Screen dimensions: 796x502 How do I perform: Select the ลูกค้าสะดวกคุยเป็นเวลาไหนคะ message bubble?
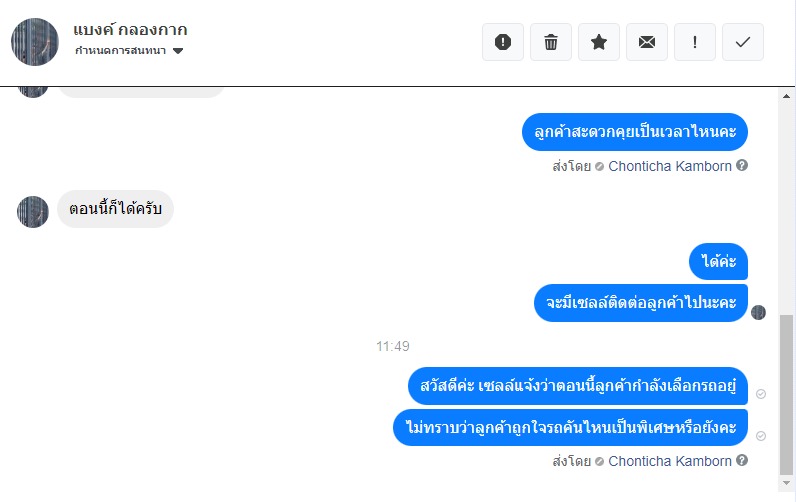point(635,132)
